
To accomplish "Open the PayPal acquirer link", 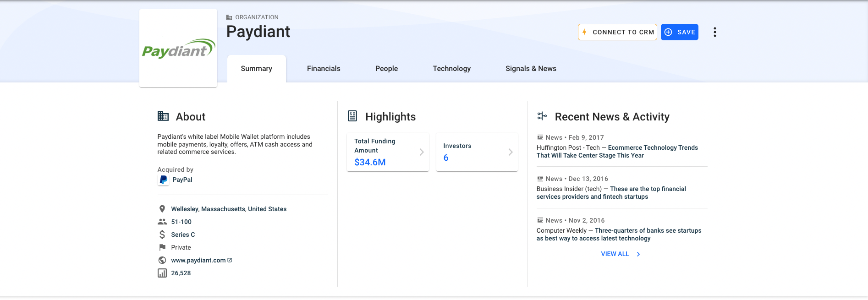I will pyautogui.click(x=182, y=180).
